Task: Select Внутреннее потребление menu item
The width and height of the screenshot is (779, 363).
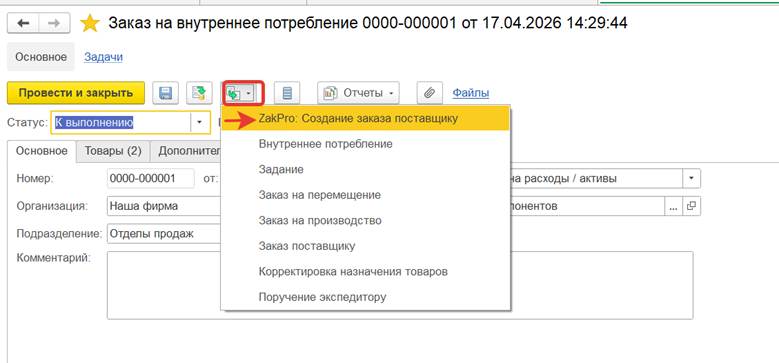Action: point(366,144)
